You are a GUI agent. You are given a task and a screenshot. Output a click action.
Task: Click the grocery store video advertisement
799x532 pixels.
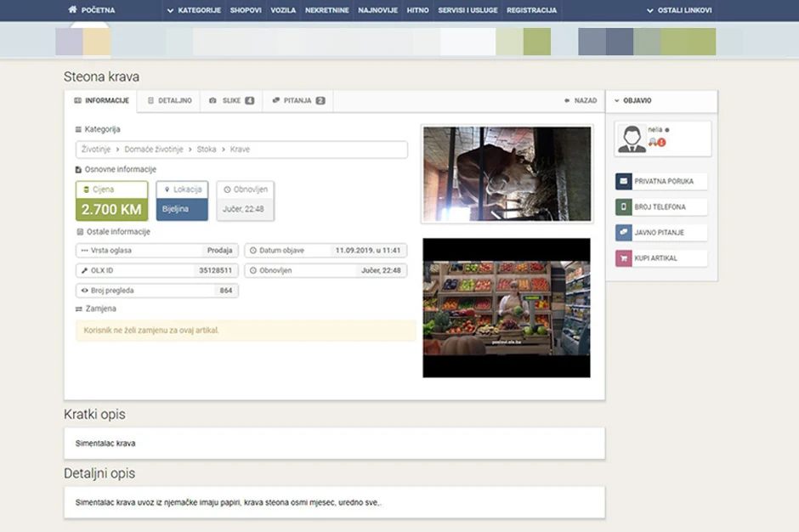506,308
